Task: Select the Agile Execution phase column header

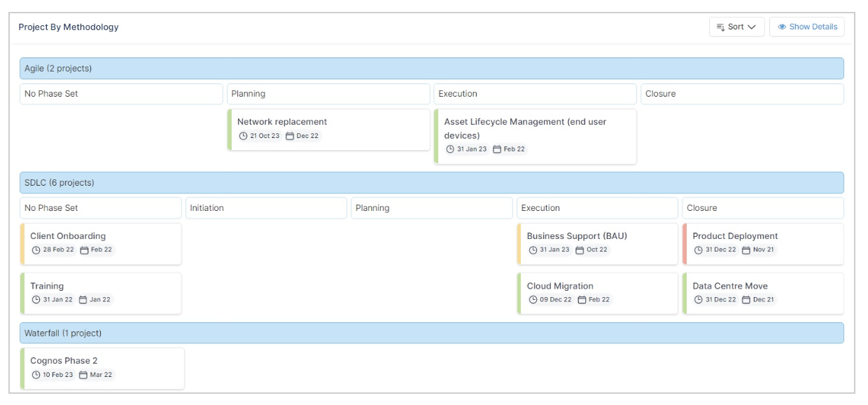Action: coord(535,94)
